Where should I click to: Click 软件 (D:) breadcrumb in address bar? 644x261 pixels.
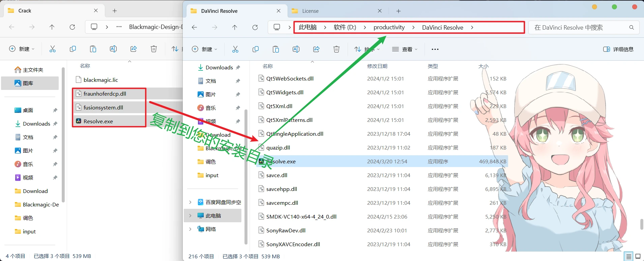tap(345, 28)
